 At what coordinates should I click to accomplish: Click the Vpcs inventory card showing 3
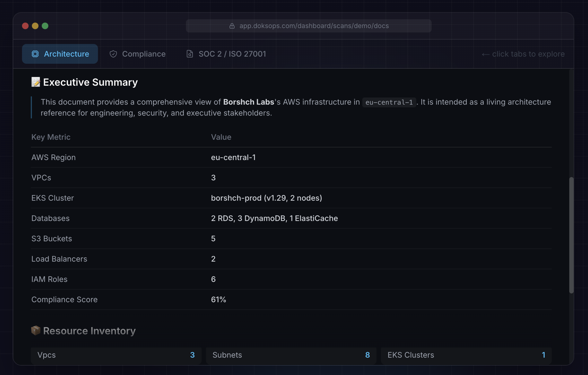point(116,355)
